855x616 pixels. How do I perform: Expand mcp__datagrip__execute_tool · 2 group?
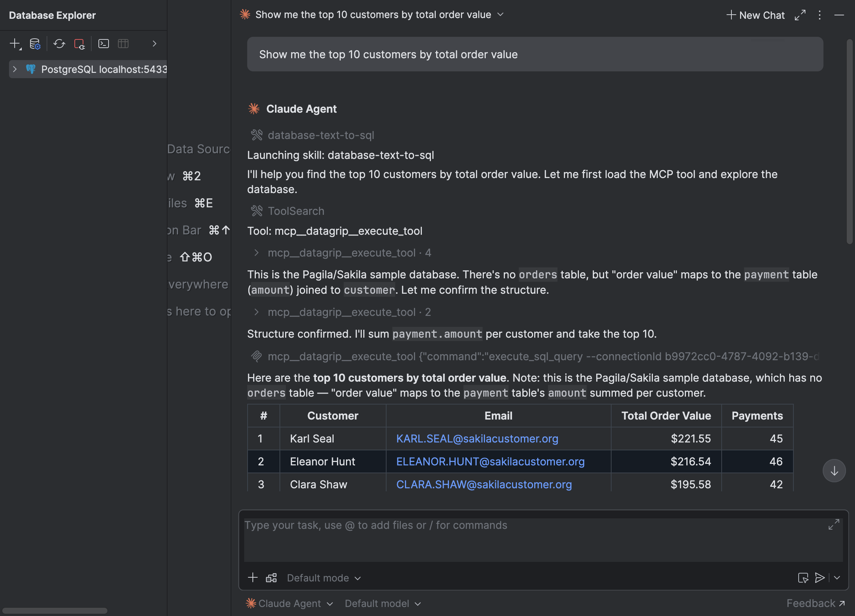click(x=342, y=312)
